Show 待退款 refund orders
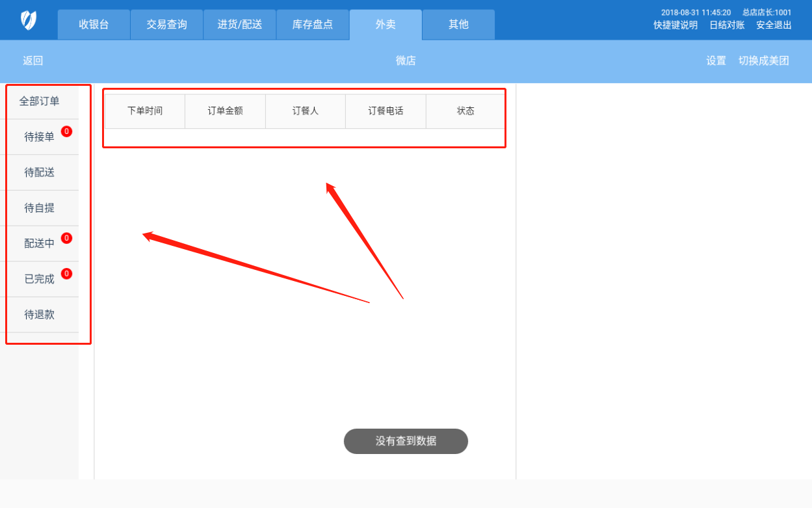Image resolution: width=812 pixels, height=508 pixels. click(40, 315)
